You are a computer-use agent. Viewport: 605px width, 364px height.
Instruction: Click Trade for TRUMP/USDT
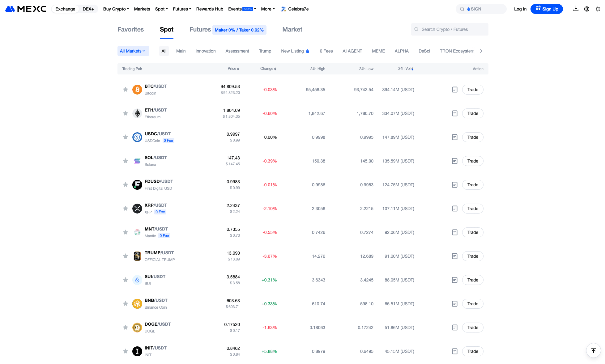[x=472, y=256]
